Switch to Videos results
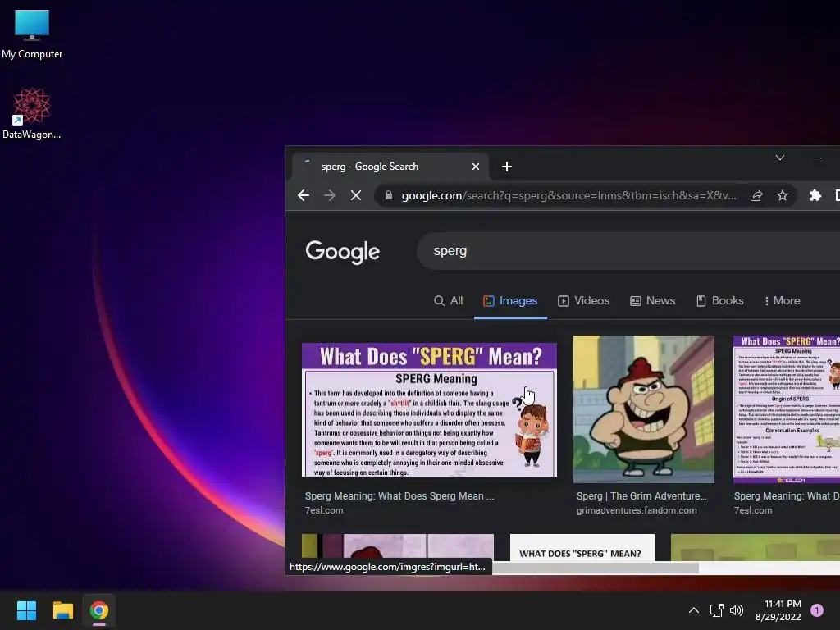This screenshot has width=840, height=630. [x=584, y=300]
